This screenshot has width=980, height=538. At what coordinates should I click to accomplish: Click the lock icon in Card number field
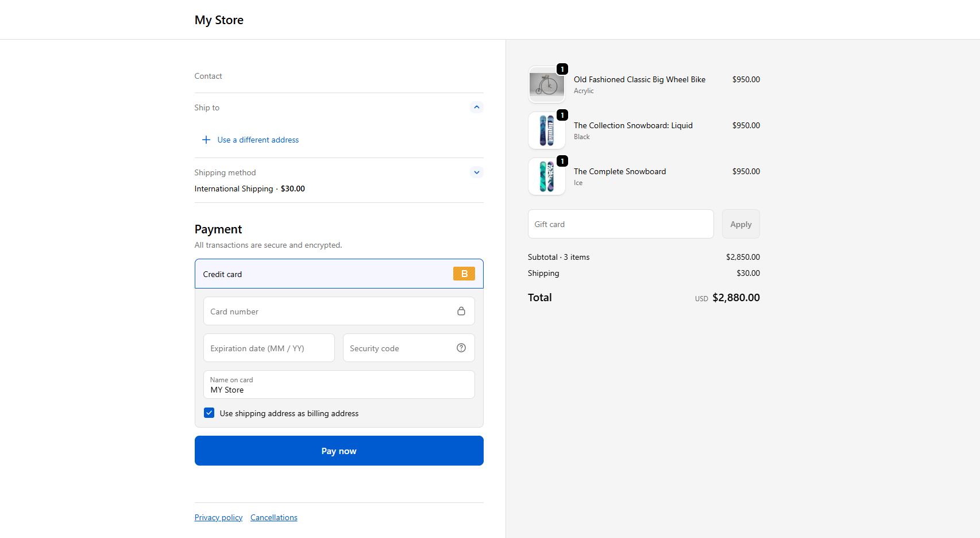pos(461,311)
